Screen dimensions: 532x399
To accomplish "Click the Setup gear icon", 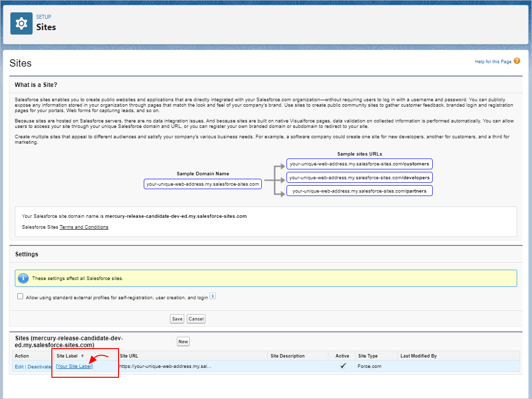I will tap(21, 23).
